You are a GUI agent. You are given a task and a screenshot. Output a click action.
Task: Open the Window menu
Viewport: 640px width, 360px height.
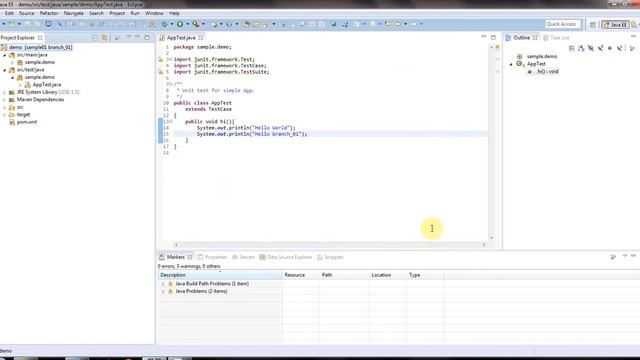pyautogui.click(x=154, y=13)
